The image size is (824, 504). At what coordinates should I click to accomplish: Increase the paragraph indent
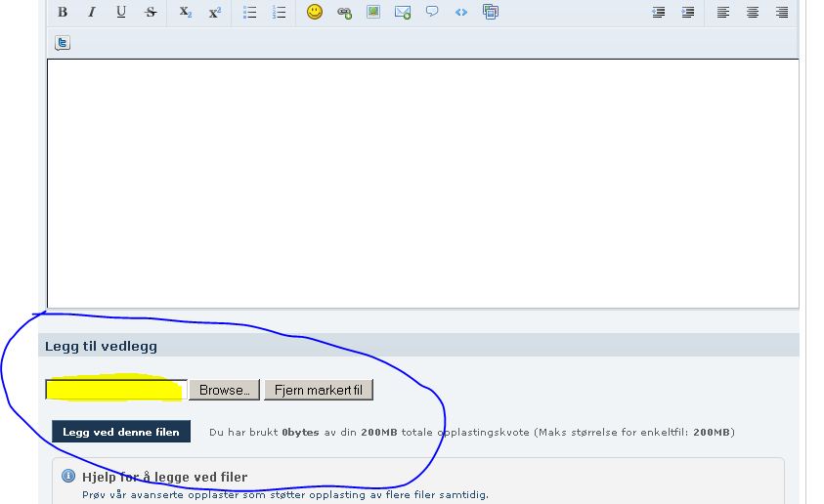[x=688, y=13]
